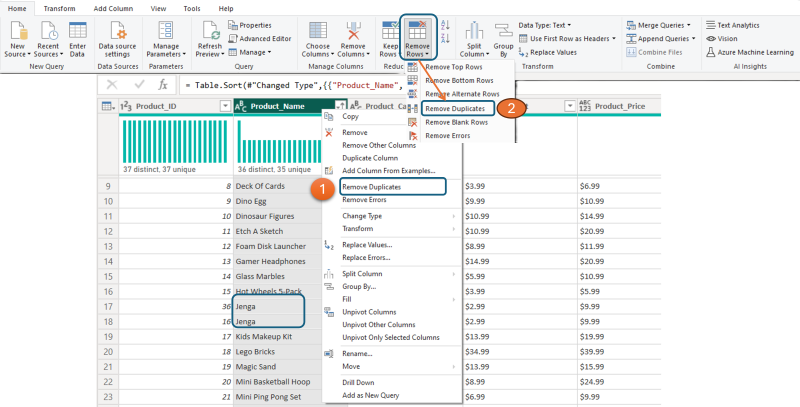Image resolution: width=800 pixels, height=407 pixels.
Task: Choose Remove Alternate Rows
Action: coord(462,94)
